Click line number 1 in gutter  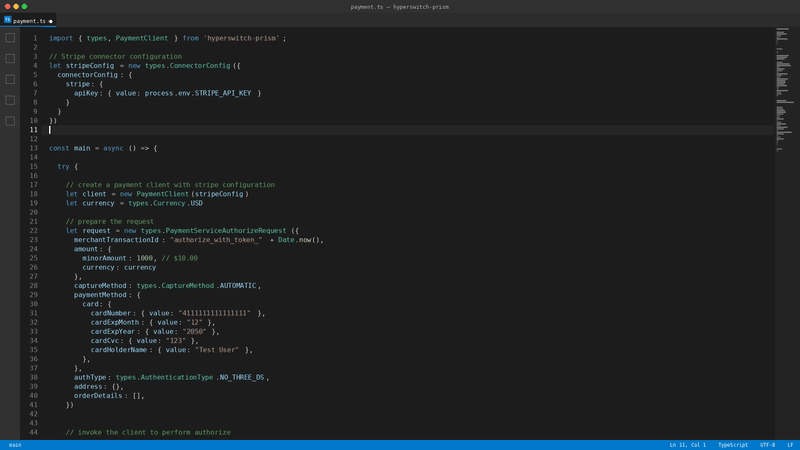click(35, 38)
